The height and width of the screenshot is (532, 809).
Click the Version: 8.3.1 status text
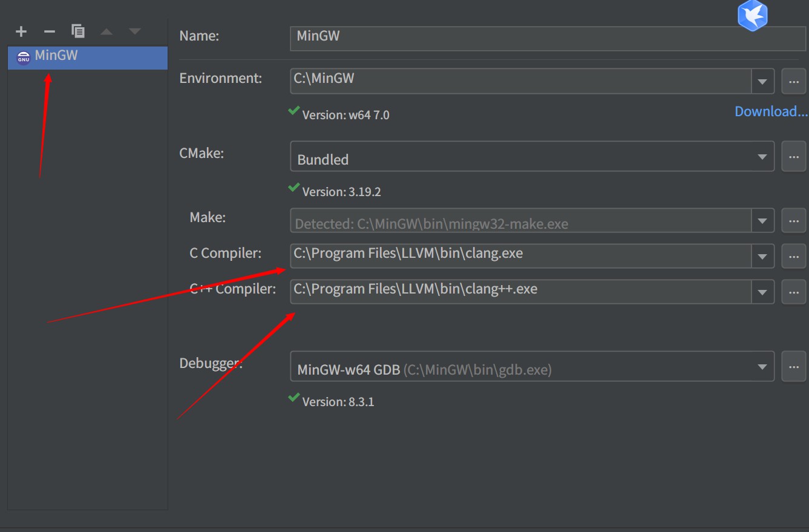pos(338,402)
